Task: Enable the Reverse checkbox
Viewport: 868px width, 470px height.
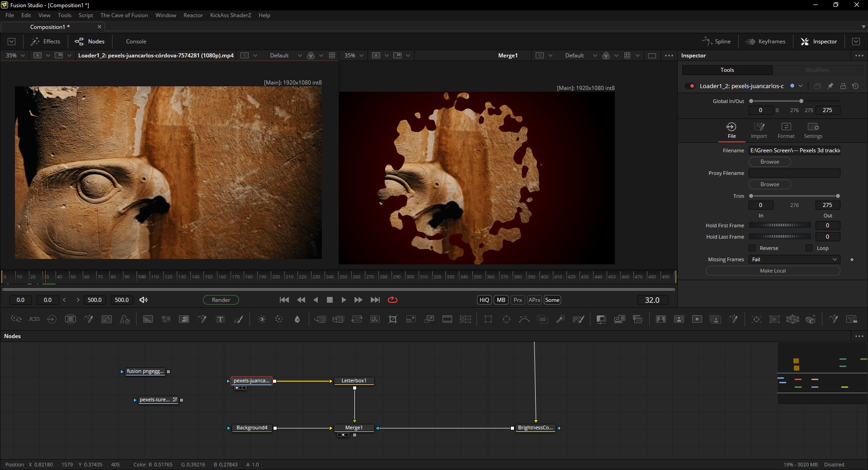Action: [x=752, y=248]
